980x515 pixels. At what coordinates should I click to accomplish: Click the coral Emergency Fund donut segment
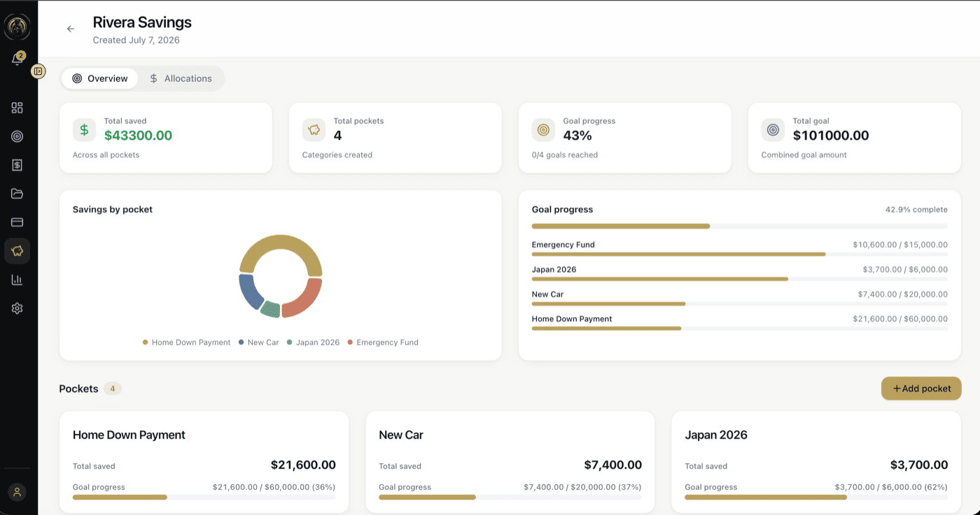click(x=305, y=298)
